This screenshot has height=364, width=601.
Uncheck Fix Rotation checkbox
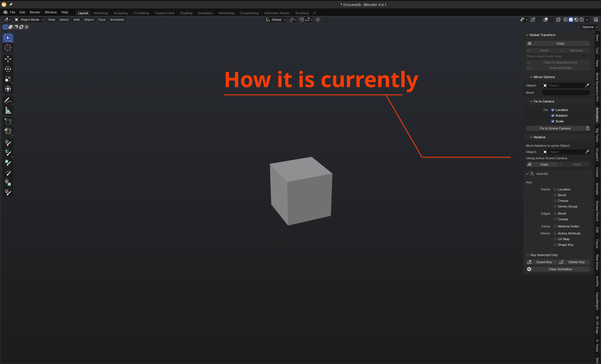coord(553,116)
